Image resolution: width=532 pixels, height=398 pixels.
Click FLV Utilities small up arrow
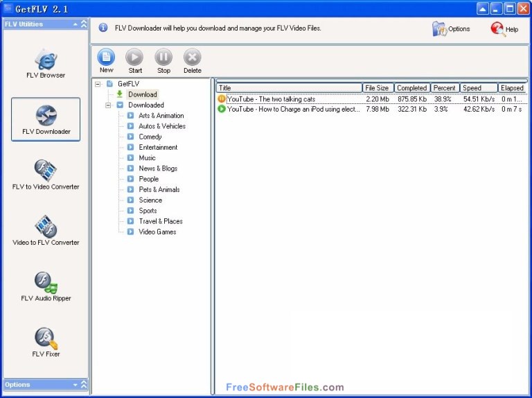point(75,24)
